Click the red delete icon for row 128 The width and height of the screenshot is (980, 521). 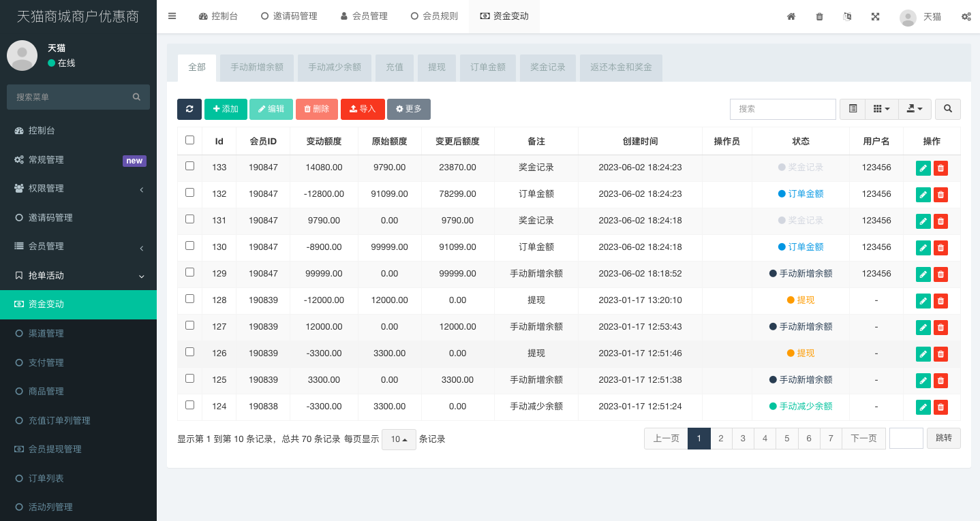[x=940, y=301]
